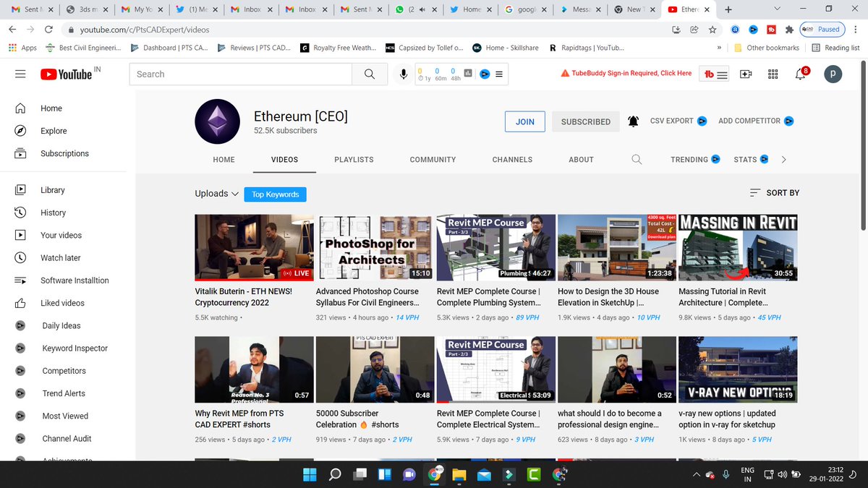Open the notifications bell with badge
868x488 pixels.
(x=801, y=74)
